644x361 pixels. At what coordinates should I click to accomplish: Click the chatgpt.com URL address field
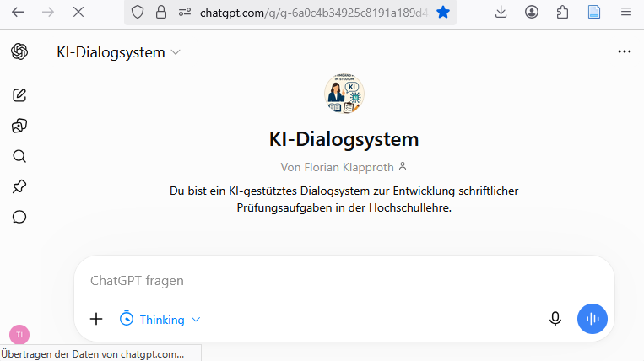(x=314, y=13)
